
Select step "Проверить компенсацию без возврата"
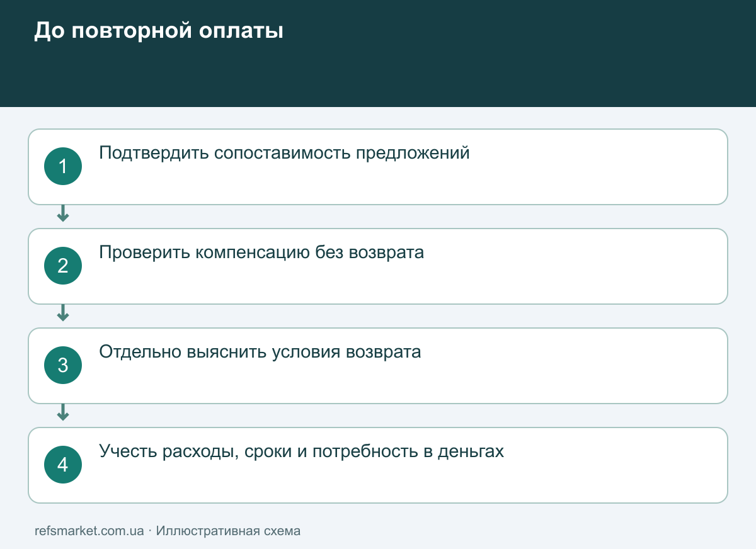[378, 266]
